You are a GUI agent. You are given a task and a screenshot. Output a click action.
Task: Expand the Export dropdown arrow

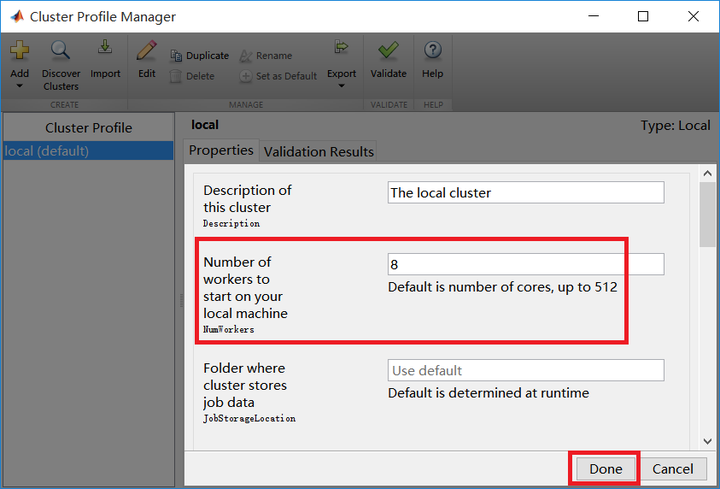tap(341, 87)
